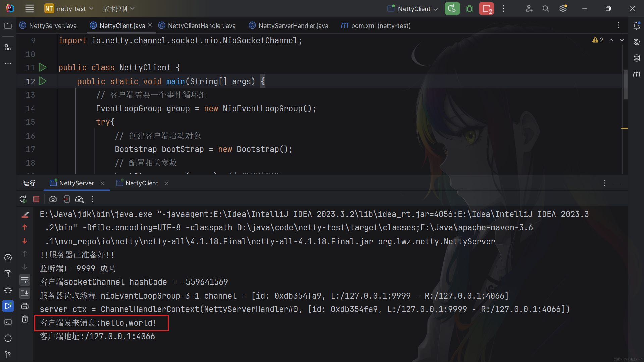Open the code-with-me user icon
The image size is (644, 362).
pos(529,9)
